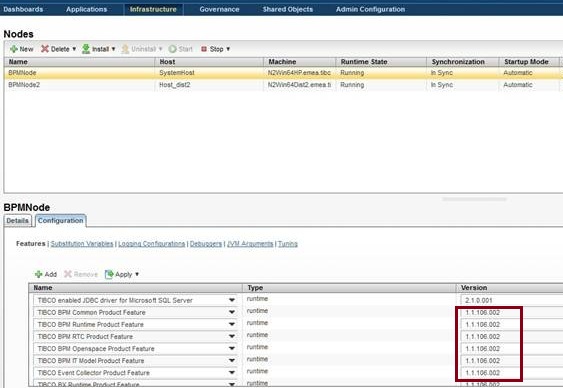Expand the BPM RTC Product Feature dropdown
The width and height of the screenshot is (563, 388).
tap(232, 336)
